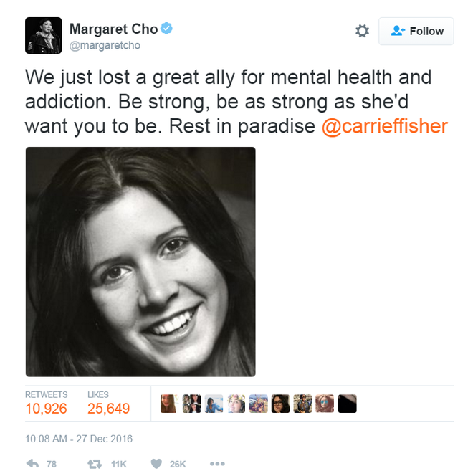
Task: Click the Margaret Cho display name
Action: pyautogui.click(x=113, y=29)
